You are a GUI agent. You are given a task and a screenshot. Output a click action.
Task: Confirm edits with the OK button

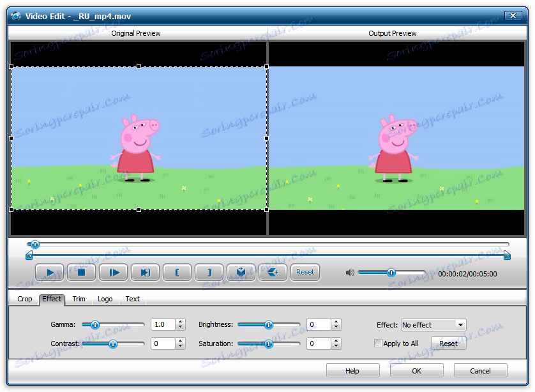[x=416, y=370]
